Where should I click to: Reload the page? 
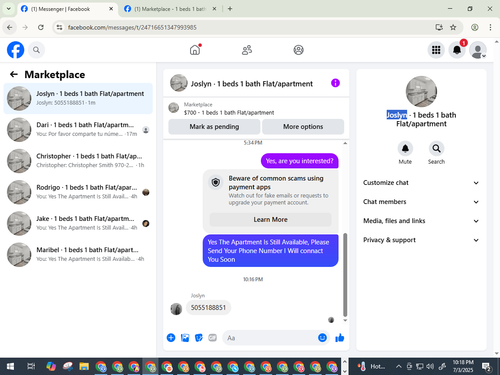point(41,27)
